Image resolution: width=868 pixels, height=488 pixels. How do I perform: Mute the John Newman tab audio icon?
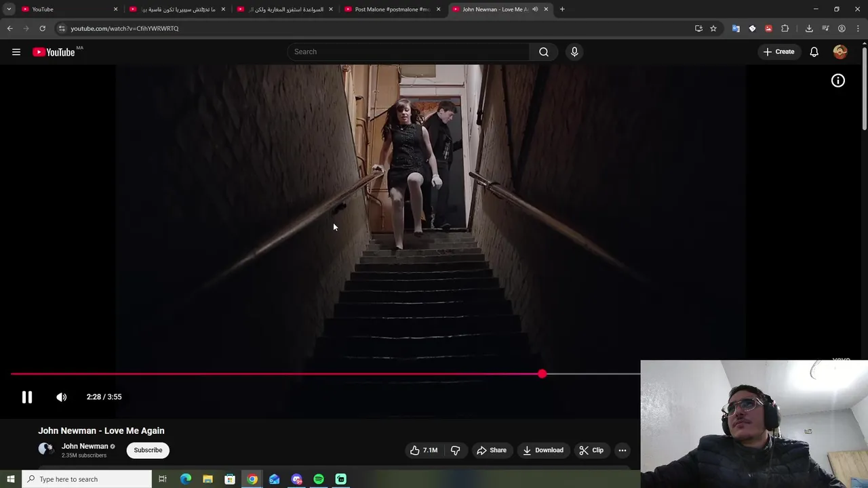(x=535, y=9)
